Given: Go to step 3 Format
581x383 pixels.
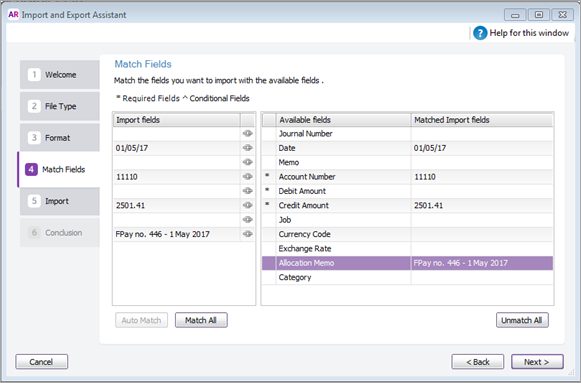Looking at the screenshot, I should click(x=60, y=137).
